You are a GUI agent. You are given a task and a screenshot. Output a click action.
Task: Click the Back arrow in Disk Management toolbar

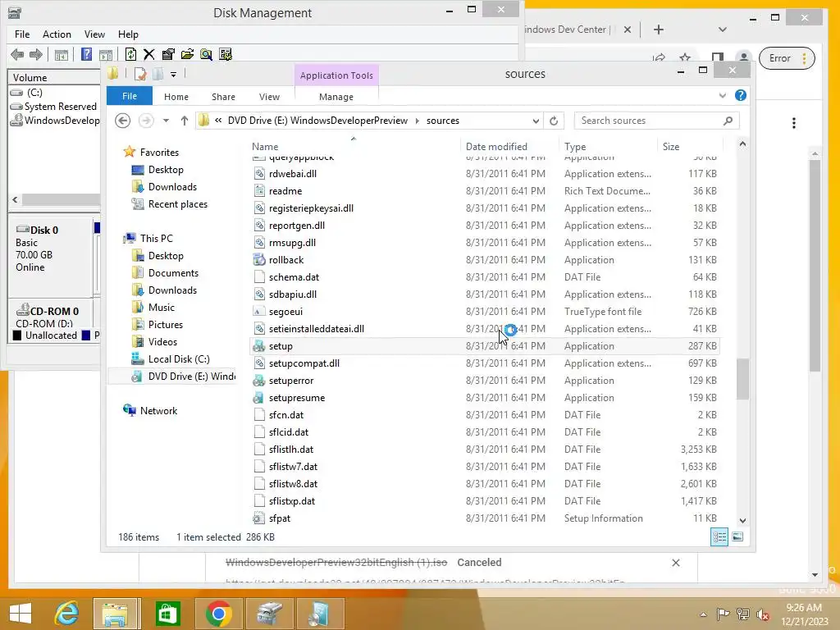[x=17, y=54]
